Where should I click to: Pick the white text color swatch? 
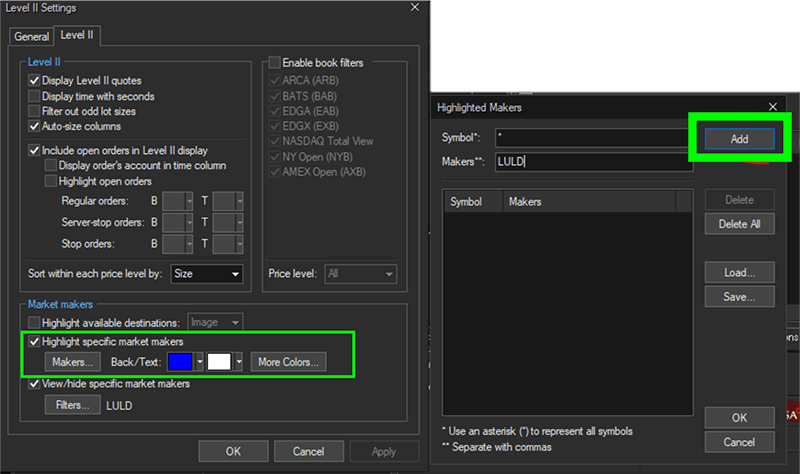[x=219, y=362]
